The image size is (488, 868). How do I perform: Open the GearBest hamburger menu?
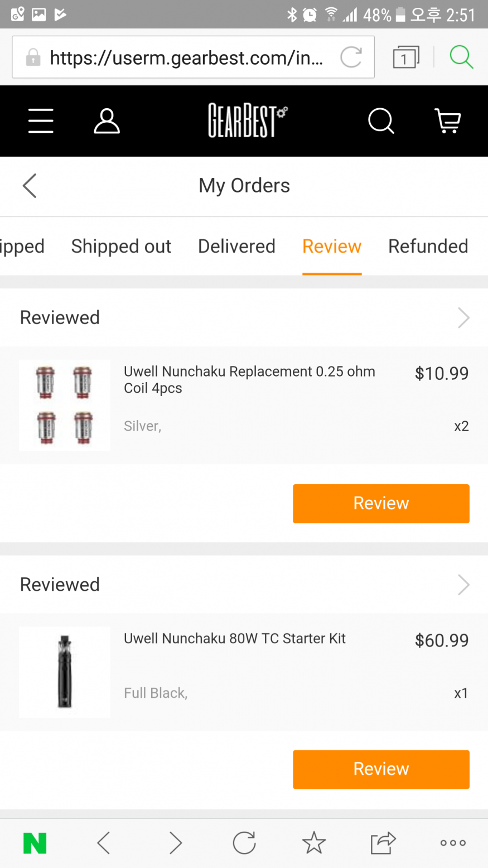click(x=41, y=121)
